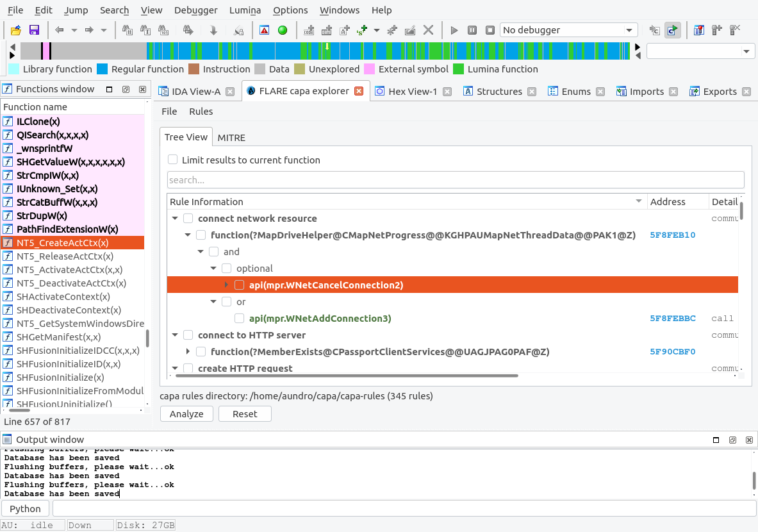Screen dimensions: 758x532
Task: Click the pause process icon
Action: click(x=472, y=30)
